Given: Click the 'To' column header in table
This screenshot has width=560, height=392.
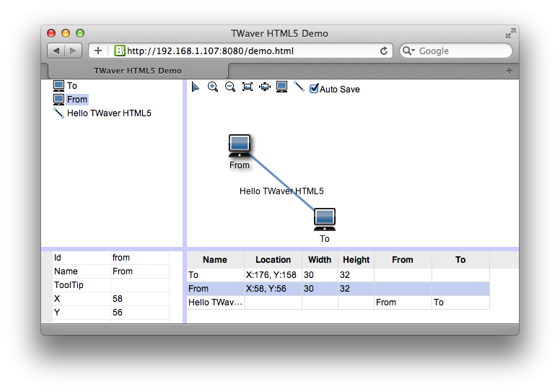Looking at the screenshot, I should pyautogui.click(x=460, y=260).
